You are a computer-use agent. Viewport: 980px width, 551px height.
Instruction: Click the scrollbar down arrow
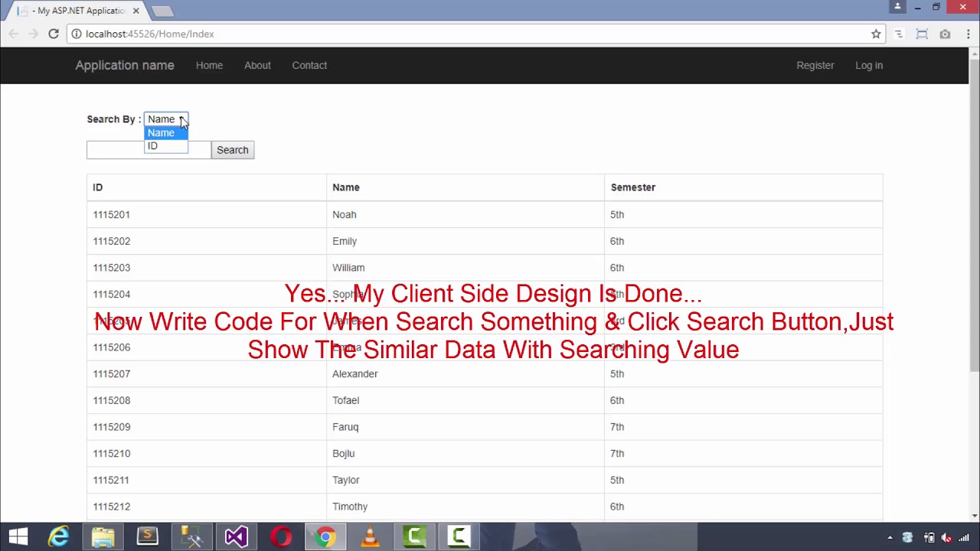[x=974, y=515]
